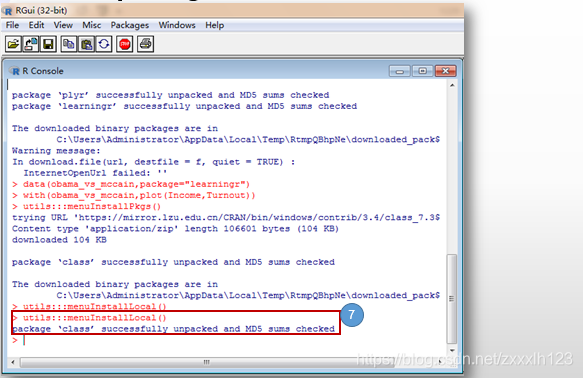Click the Load workspace toolbar icon
This screenshot has height=378, width=583.
31,44
